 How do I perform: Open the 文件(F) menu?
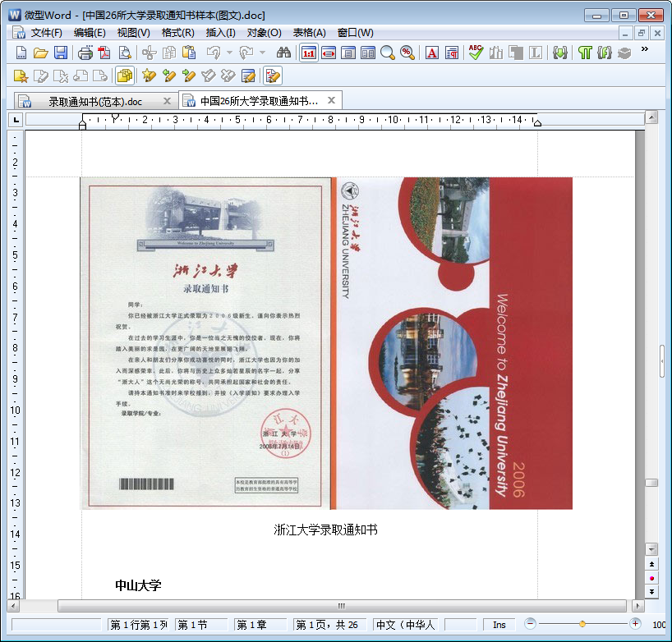pyautogui.click(x=46, y=33)
